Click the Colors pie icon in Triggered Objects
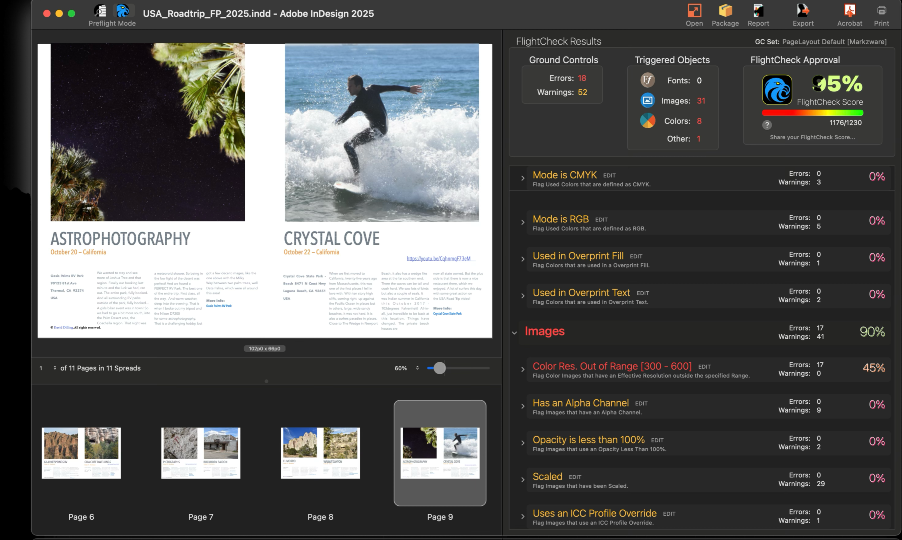 [648, 120]
